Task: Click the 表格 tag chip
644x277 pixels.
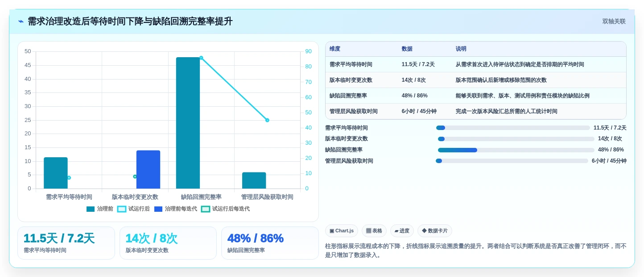Action: [x=374, y=231]
